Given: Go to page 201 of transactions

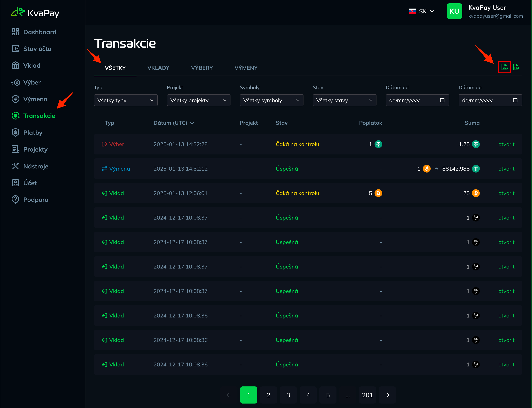Looking at the screenshot, I should click(367, 395).
